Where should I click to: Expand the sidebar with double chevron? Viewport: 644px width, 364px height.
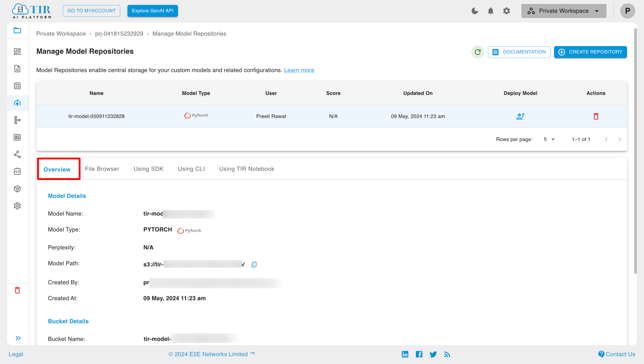pyautogui.click(x=18, y=338)
